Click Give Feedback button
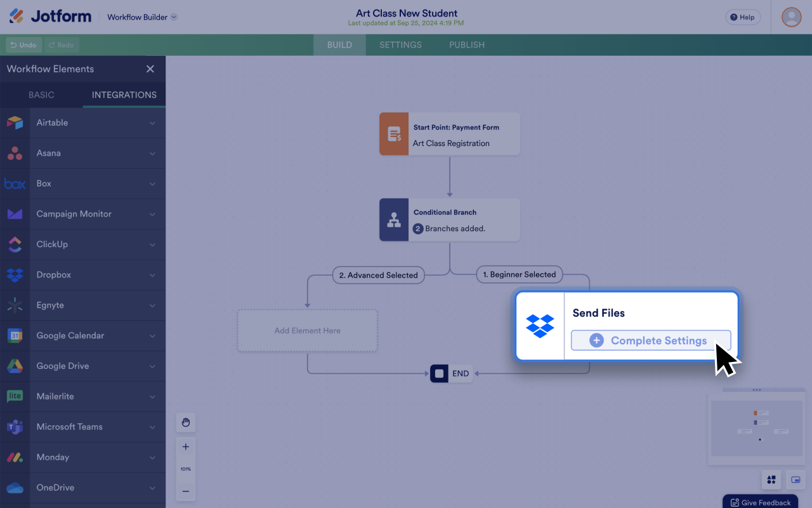 coord(760,502)
